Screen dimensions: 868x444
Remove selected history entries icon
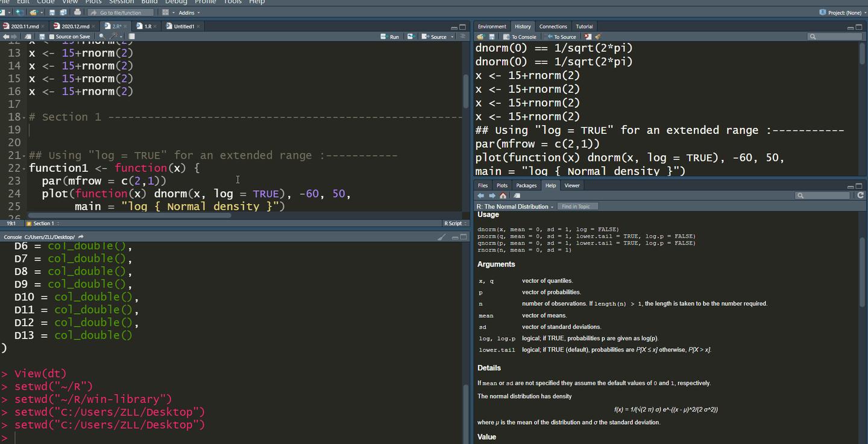click(x=587, y=37)
